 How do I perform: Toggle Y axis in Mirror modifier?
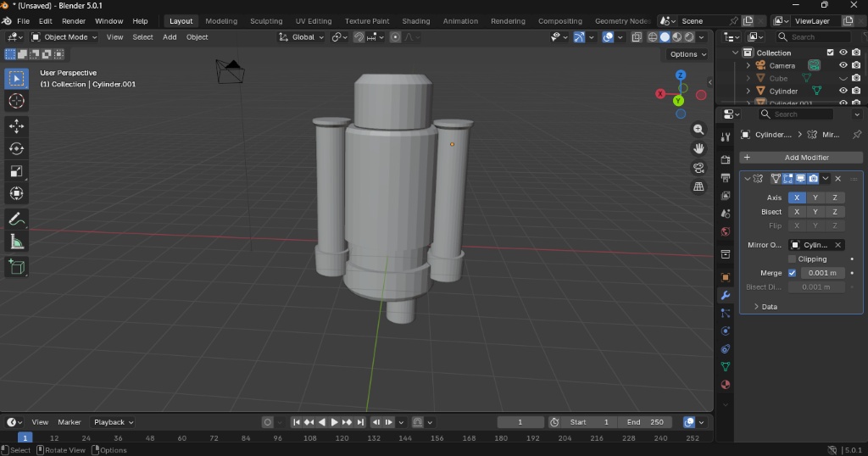tap(815, 197)
